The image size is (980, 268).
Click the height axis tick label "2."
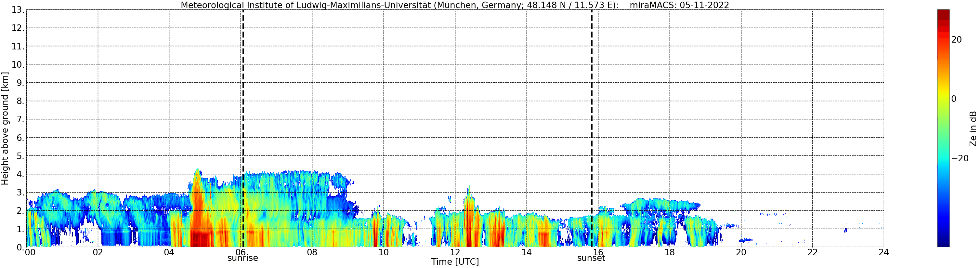20,211
